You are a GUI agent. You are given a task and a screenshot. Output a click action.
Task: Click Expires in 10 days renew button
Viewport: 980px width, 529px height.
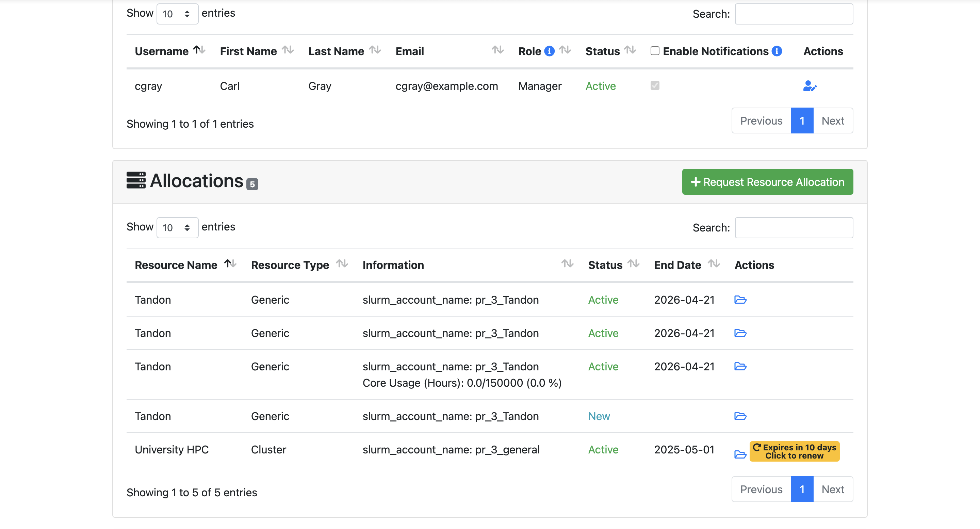click(x=794, y=451)
